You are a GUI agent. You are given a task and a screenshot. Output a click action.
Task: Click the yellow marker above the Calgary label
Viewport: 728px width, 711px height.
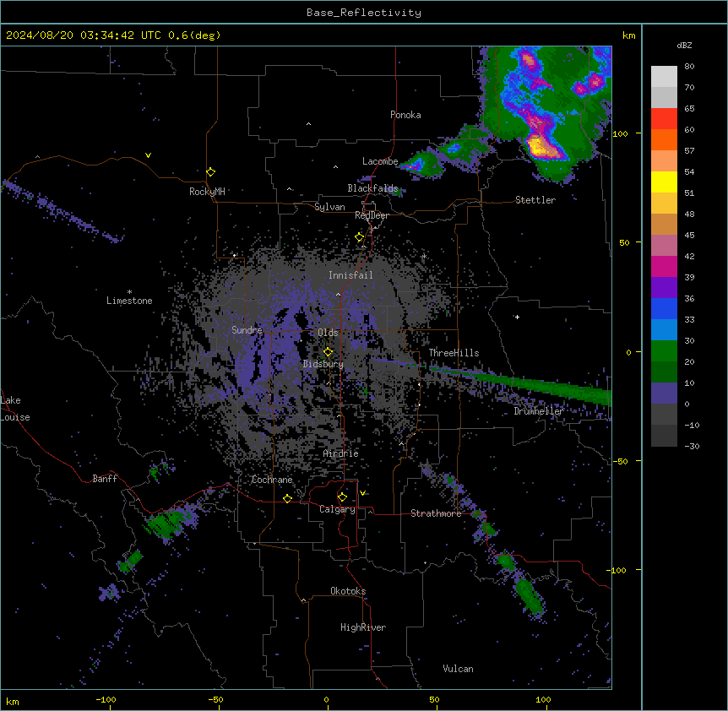342,497
